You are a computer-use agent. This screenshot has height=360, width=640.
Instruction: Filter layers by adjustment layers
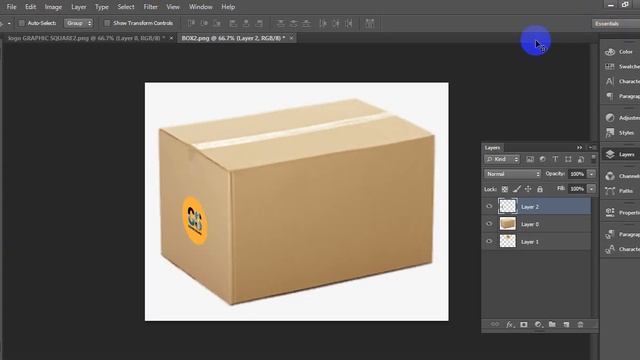542,159
